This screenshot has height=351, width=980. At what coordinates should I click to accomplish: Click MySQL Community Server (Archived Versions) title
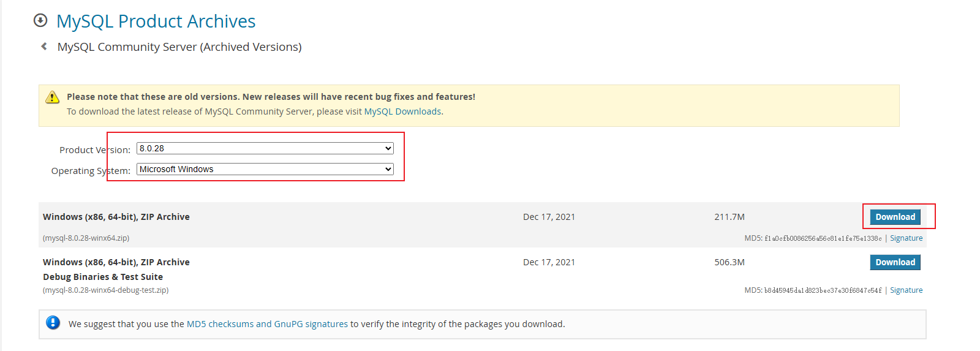tap(179, 47)
